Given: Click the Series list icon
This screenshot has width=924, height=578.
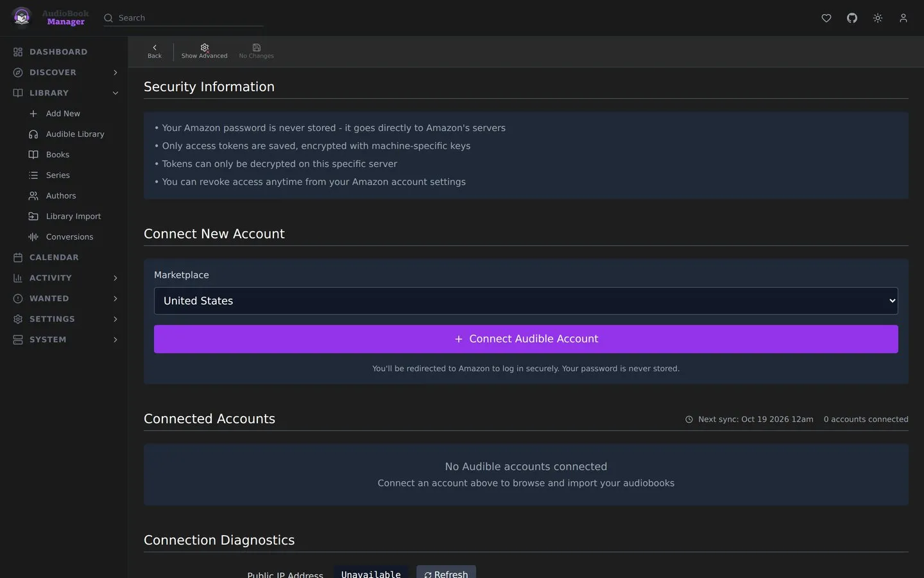Looking at the screenshot, I should pyautogui.click(x=33, y=175).
